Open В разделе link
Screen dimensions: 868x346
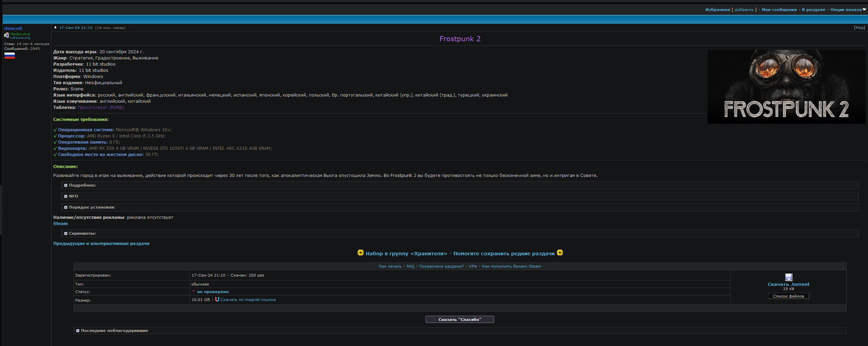813,10
